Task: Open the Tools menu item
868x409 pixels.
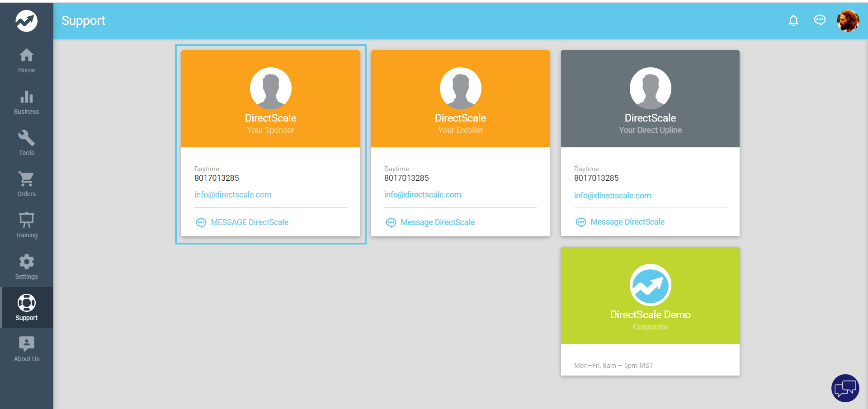Action: pos(26,143)
